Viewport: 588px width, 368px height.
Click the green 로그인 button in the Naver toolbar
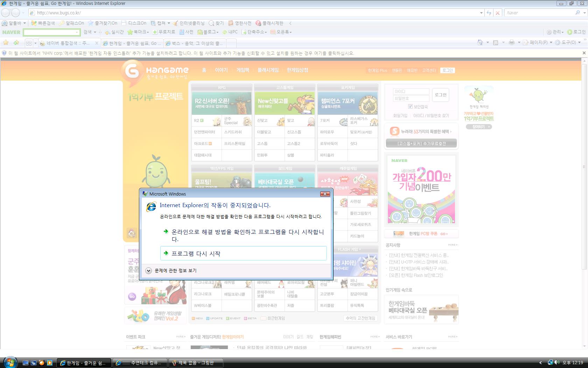(576, 32)
